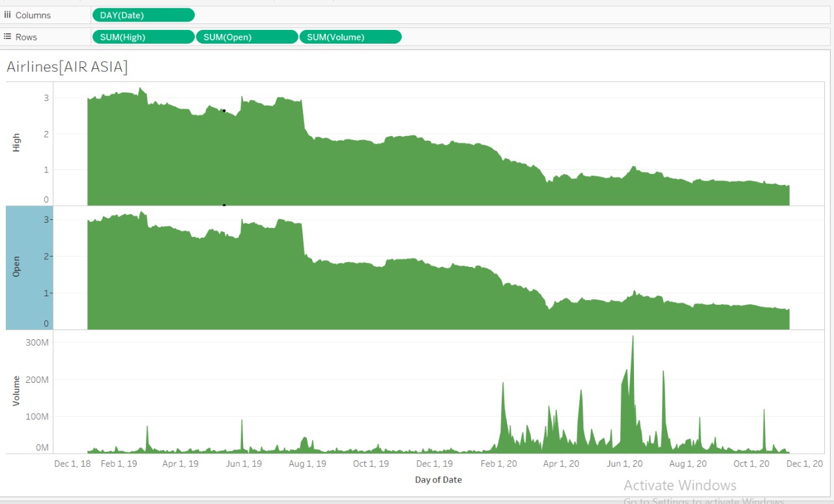Click the Dec 1, 19 date tick label

pyautogui.click(x=434, y=464)
